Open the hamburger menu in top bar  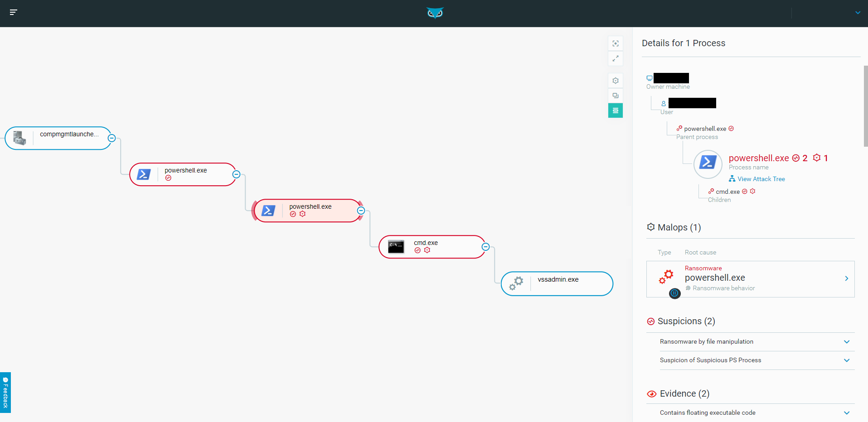click(x=13, y=12)
